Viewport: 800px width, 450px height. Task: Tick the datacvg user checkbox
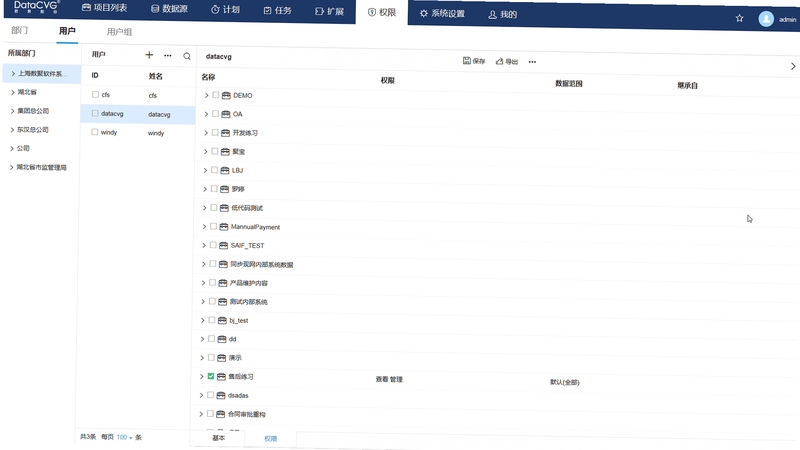(x=95, y=113)
